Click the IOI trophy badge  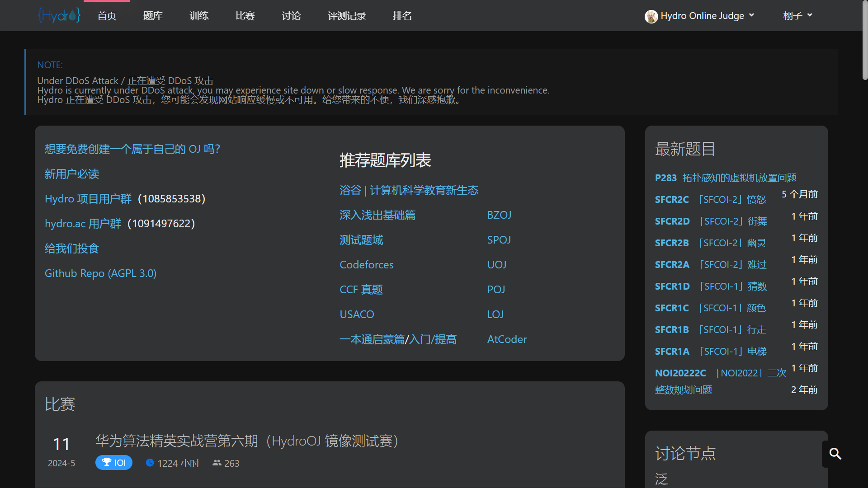[114, 463]
